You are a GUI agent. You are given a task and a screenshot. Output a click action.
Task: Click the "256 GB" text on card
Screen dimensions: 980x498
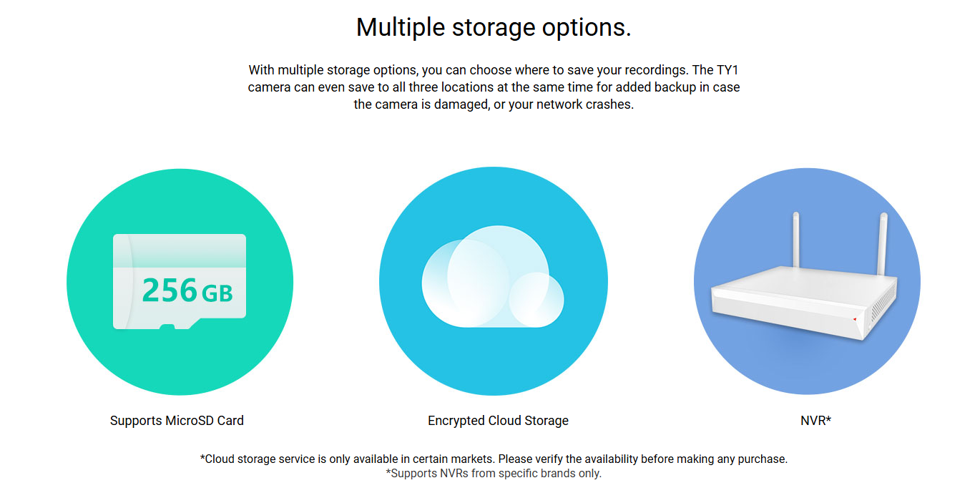187,290
